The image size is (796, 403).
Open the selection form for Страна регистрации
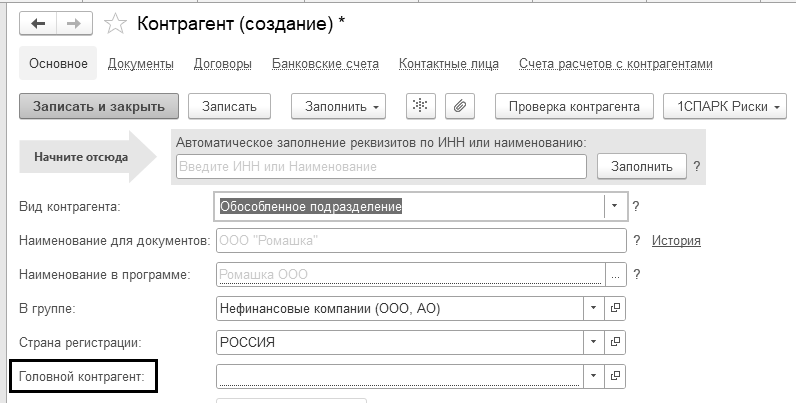[x=616, y=342]
